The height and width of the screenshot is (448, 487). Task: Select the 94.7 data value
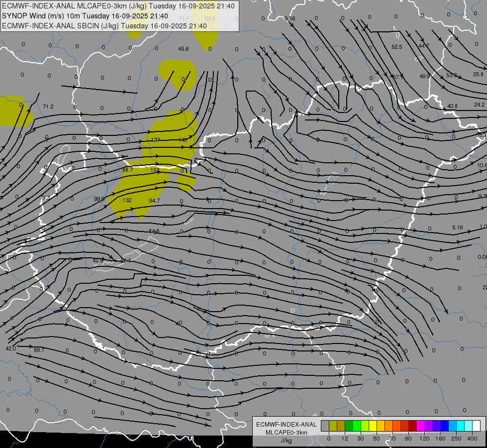coord(154,201)
